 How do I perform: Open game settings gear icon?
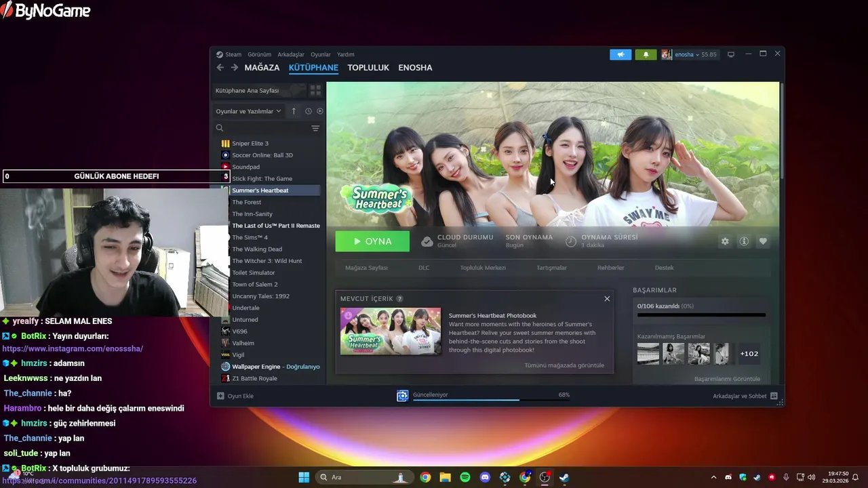[725, 241]
